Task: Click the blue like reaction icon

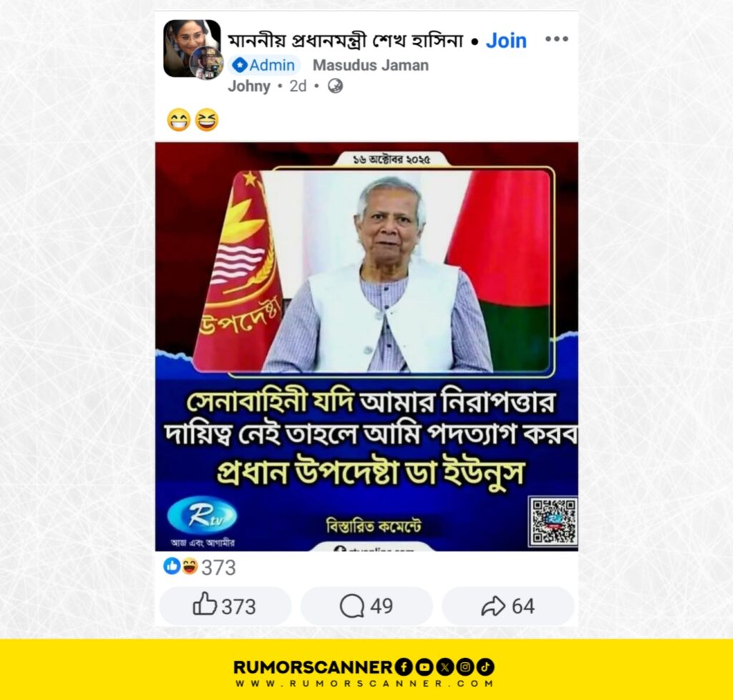Action: click(x=172, y=566)
